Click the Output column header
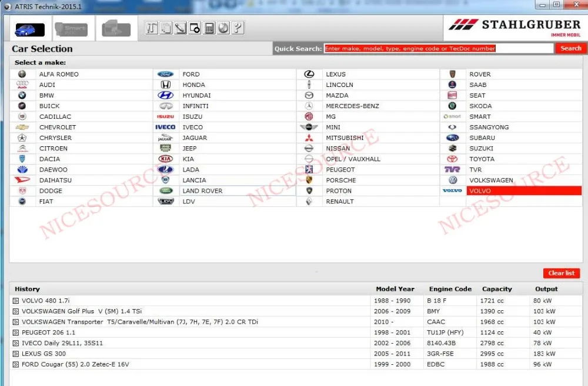This screenshot has height=386, width=588. pyautogui.click(x=546, y=289)
